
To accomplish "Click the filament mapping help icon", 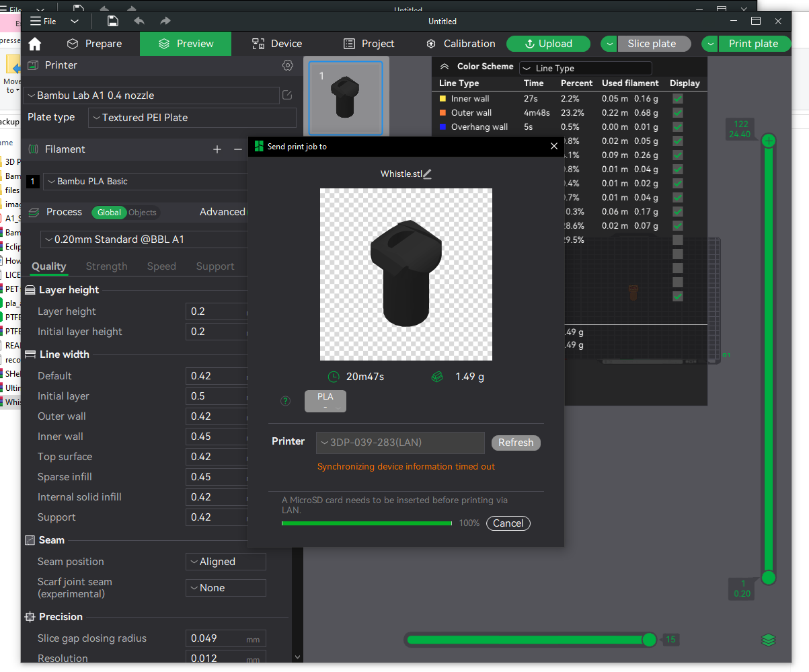I will (286, 401).
